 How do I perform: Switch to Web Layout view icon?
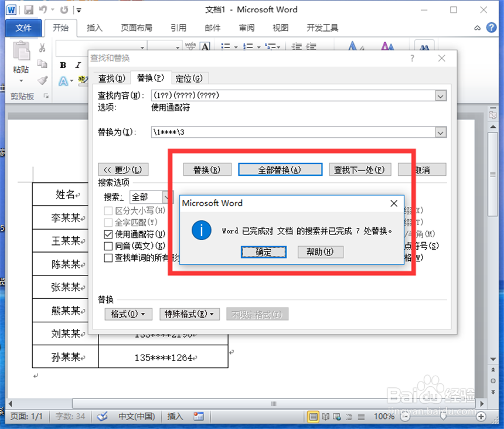point(337,417)
